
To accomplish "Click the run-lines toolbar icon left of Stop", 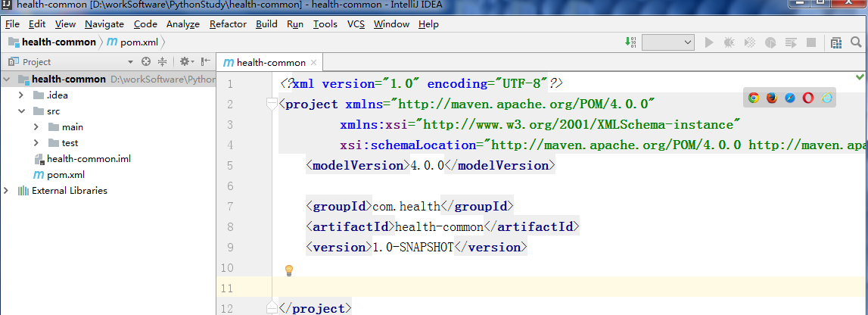I will pyautogui.click(x=791, y=42).
